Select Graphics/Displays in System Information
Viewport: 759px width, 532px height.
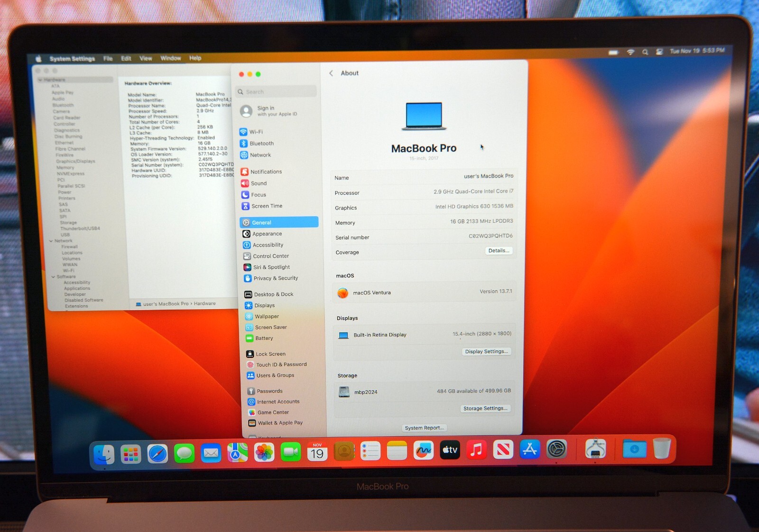point(75,161)
